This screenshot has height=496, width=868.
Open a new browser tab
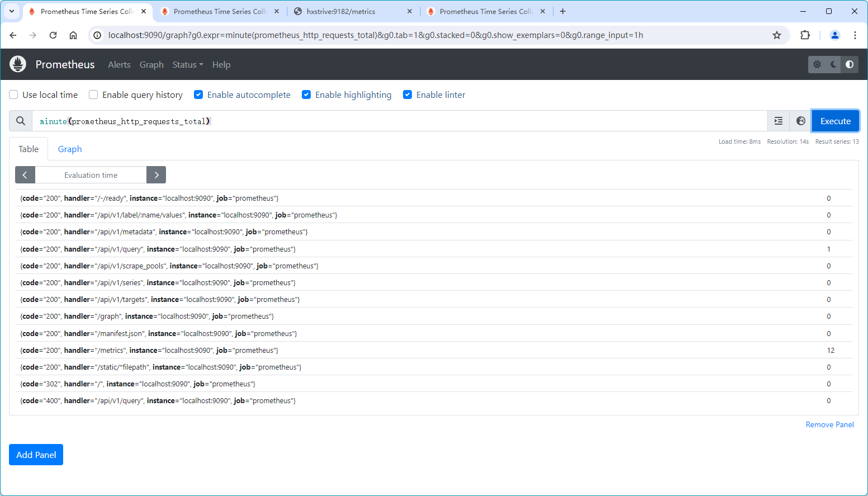[x=563, y=11]
